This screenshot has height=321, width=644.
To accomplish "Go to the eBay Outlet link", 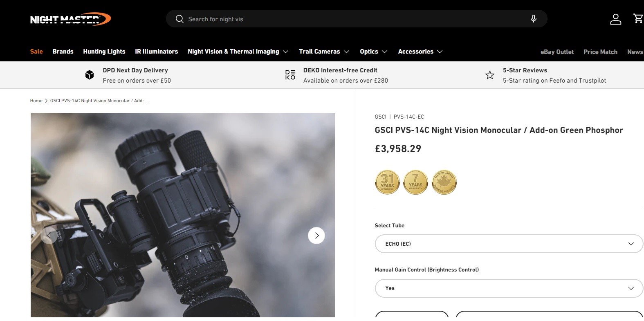I will 557,52.
